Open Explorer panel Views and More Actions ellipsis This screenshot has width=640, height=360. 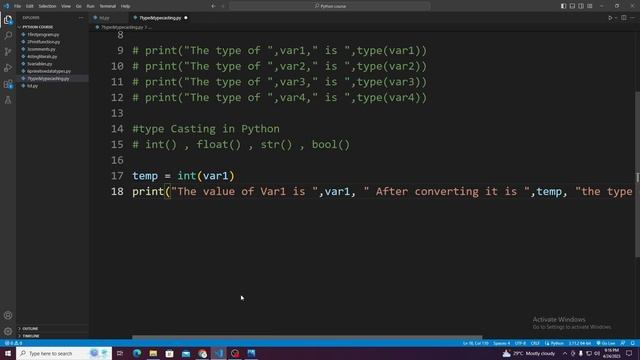click(x=81, y=18)
